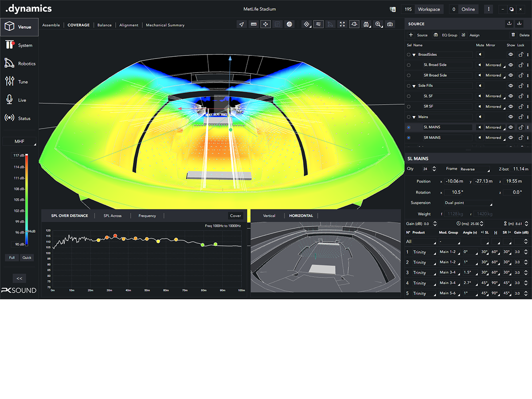Open Mod. Group dropdown for row 3
532x399 pixels.
[x=449, y=273]
